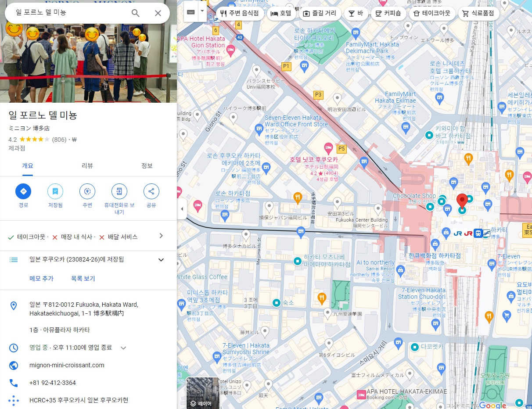Filter by 호텔 hotels chip
This screenshot has width=532, height=409.
[x=280, y=13]
